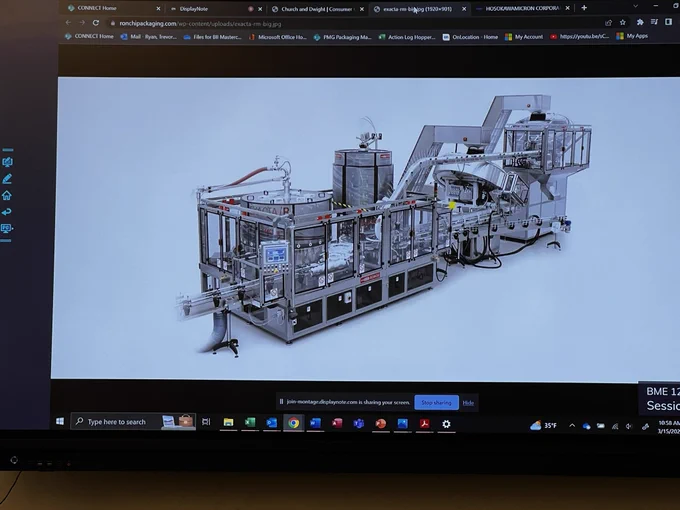Open Outlook from the taskbar

[x=272, y=423]
